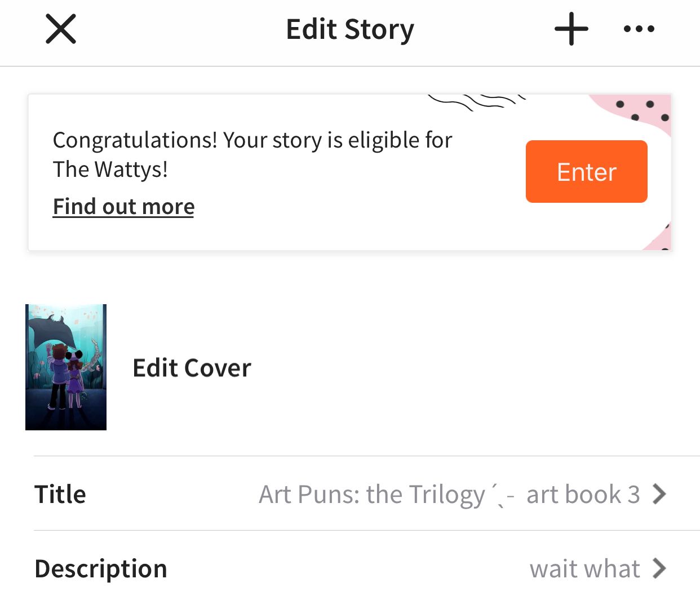Tap the chevron arrow beside the title
Viewport: 700px width, 601px height.
(659, 494)
